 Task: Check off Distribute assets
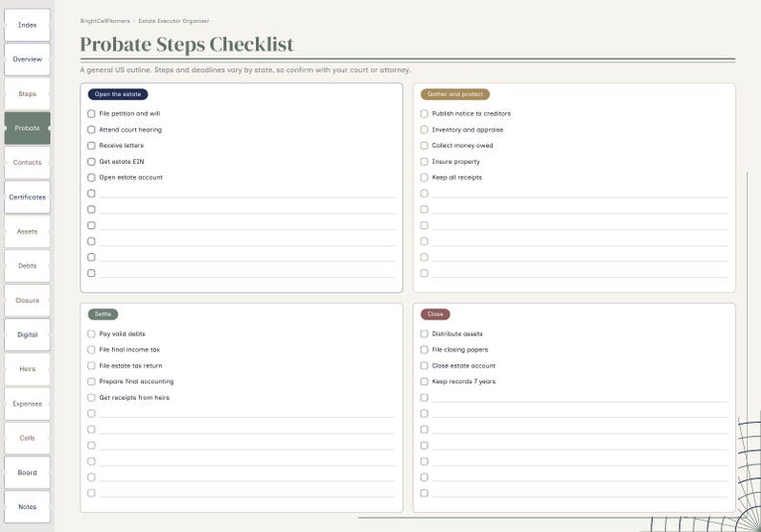(425, 334)
